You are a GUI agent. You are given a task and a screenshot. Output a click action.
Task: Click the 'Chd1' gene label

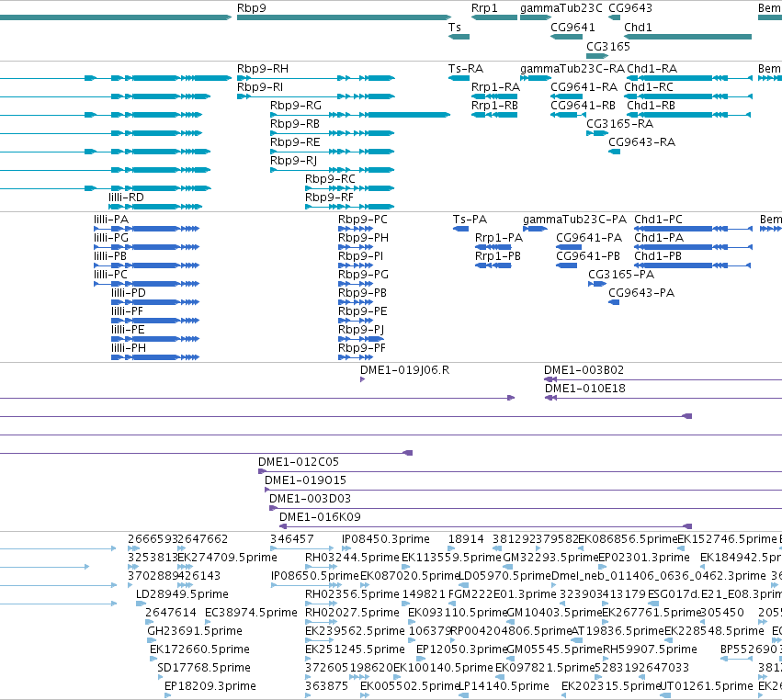(638, 28)
